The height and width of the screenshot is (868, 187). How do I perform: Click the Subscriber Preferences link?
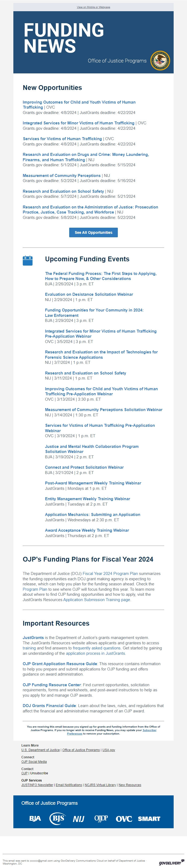click(75, 733)
